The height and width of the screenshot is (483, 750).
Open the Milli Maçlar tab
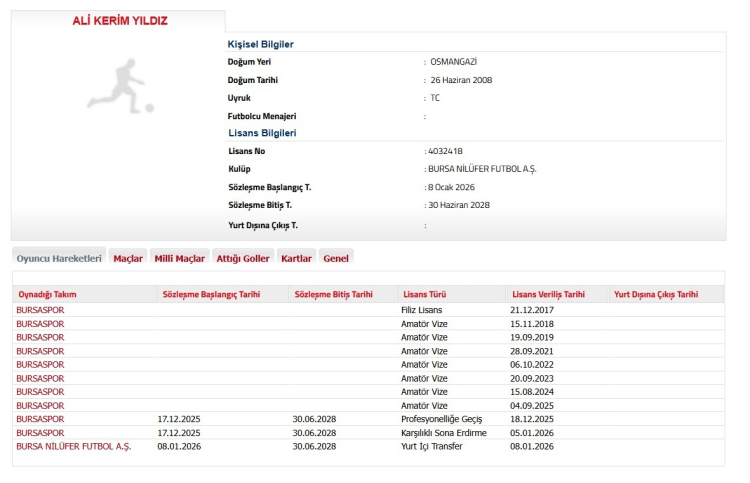tap(179, 258)
